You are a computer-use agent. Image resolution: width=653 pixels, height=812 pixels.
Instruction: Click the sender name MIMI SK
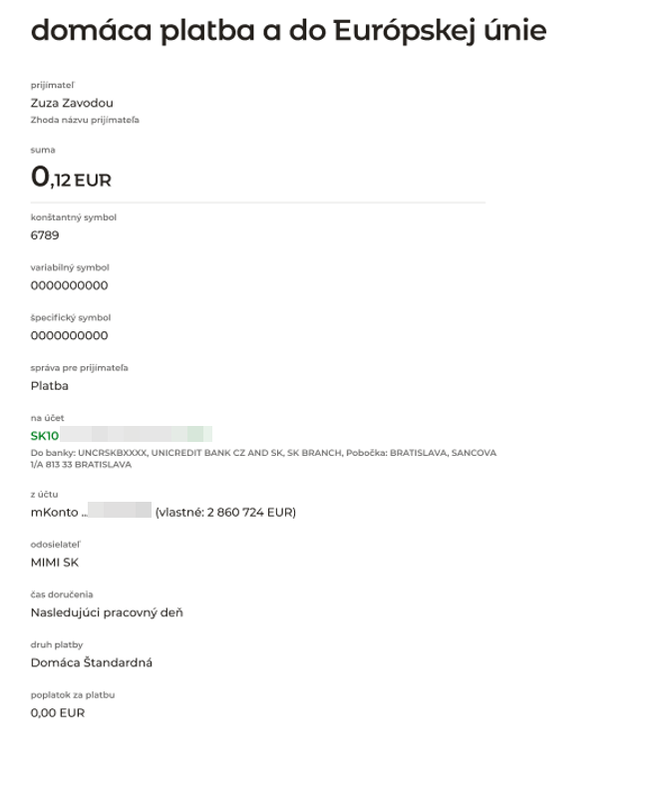pyautogui.click(x=55, y=563)
